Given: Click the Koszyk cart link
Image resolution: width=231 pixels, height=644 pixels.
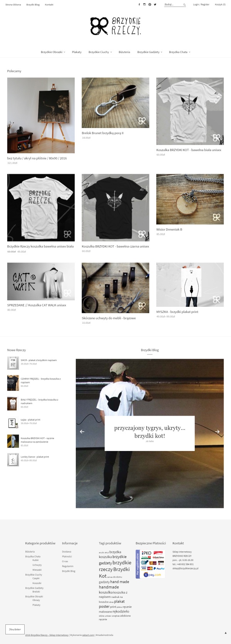Looking at the screenshot, I should point(220,5).
